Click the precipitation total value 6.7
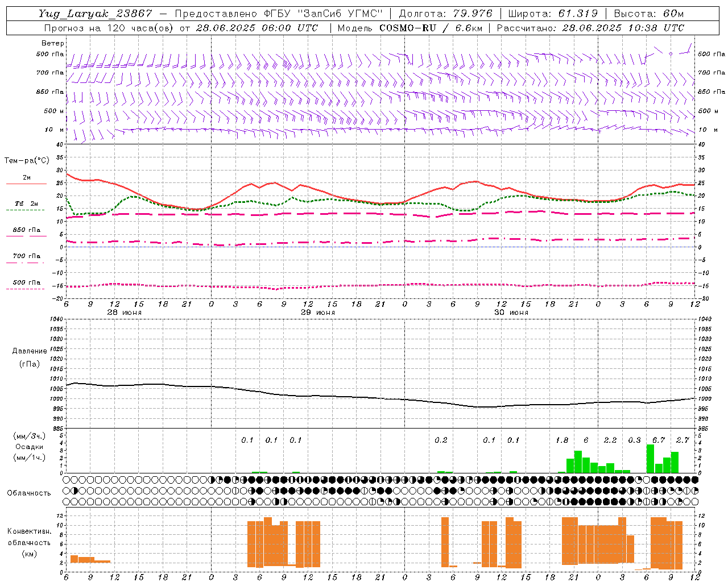The width and height of the screenshot is (728, 582). (x=659, y=440)
